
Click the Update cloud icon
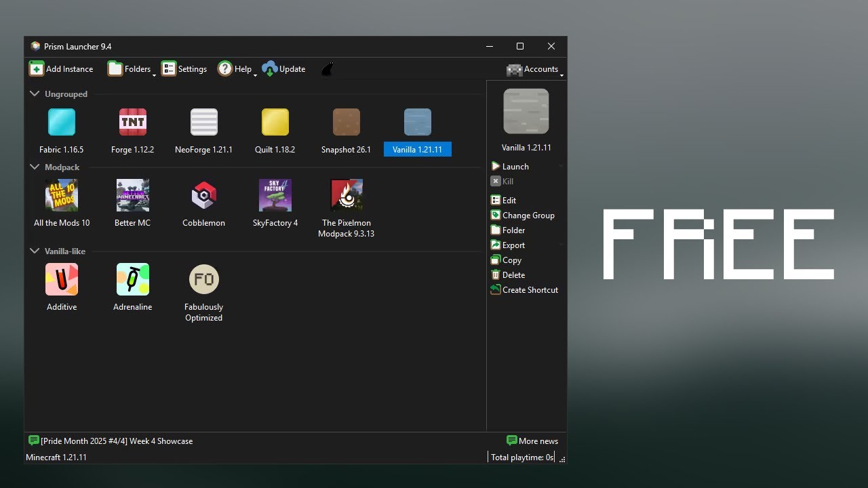click(270, 68)
